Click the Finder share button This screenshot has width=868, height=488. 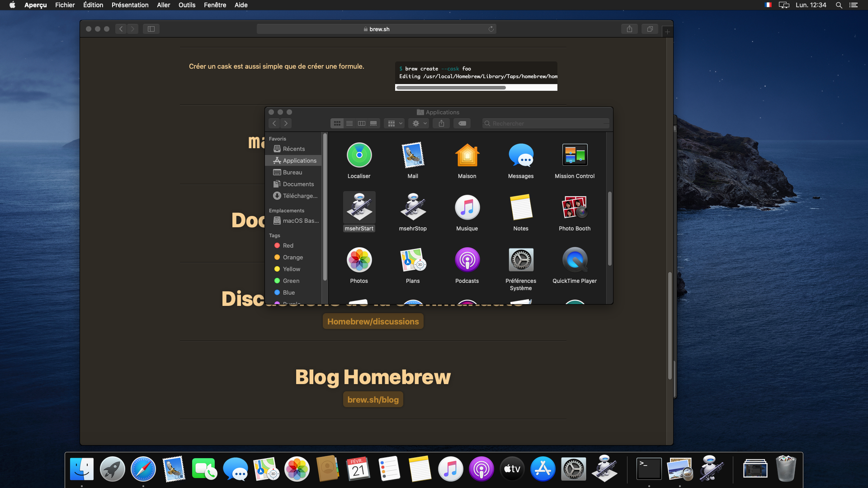441,123
